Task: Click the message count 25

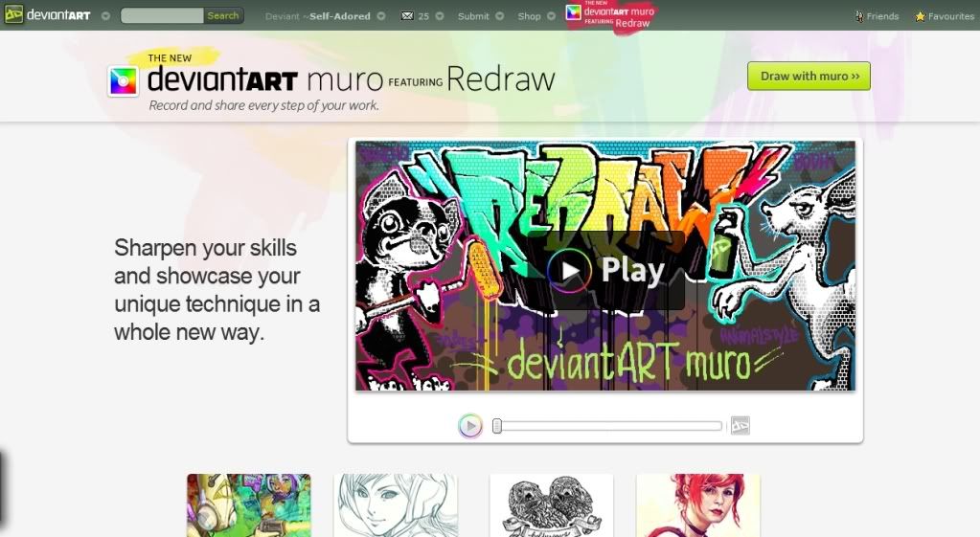Action: (423, 16)
